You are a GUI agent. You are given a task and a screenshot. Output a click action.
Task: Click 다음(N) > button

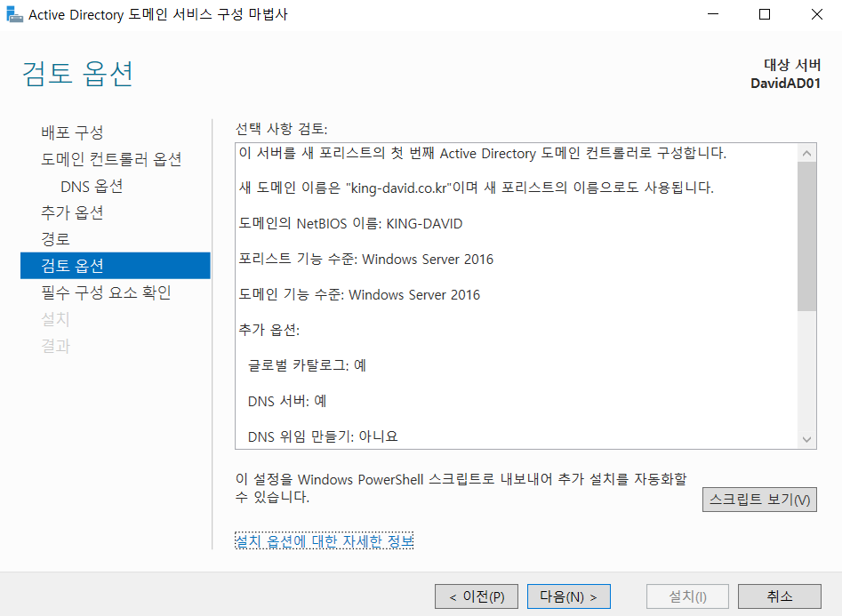(569, 596)
